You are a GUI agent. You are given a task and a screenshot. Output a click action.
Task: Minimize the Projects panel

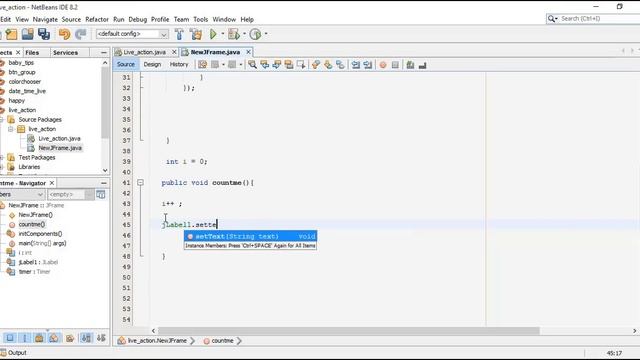click(x=104, y=53)
